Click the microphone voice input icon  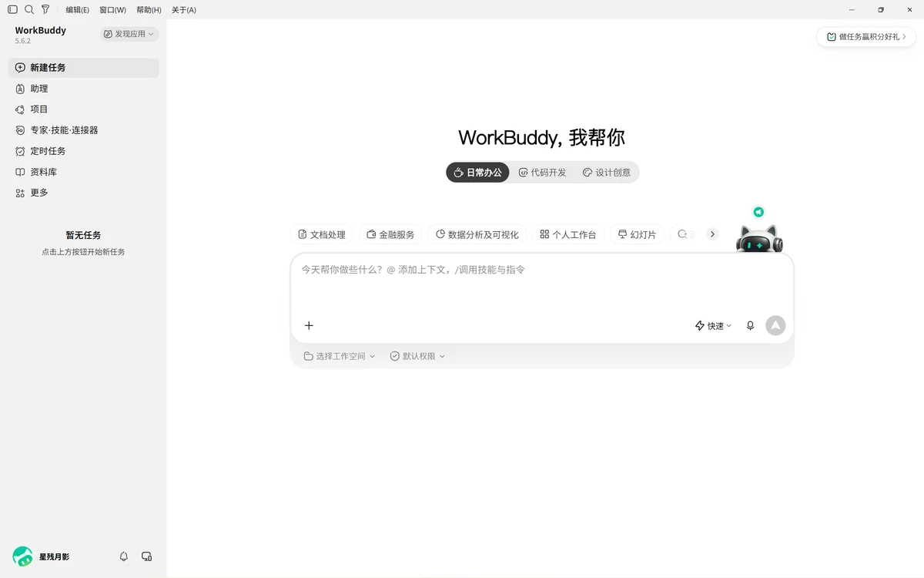coord(750,326)
